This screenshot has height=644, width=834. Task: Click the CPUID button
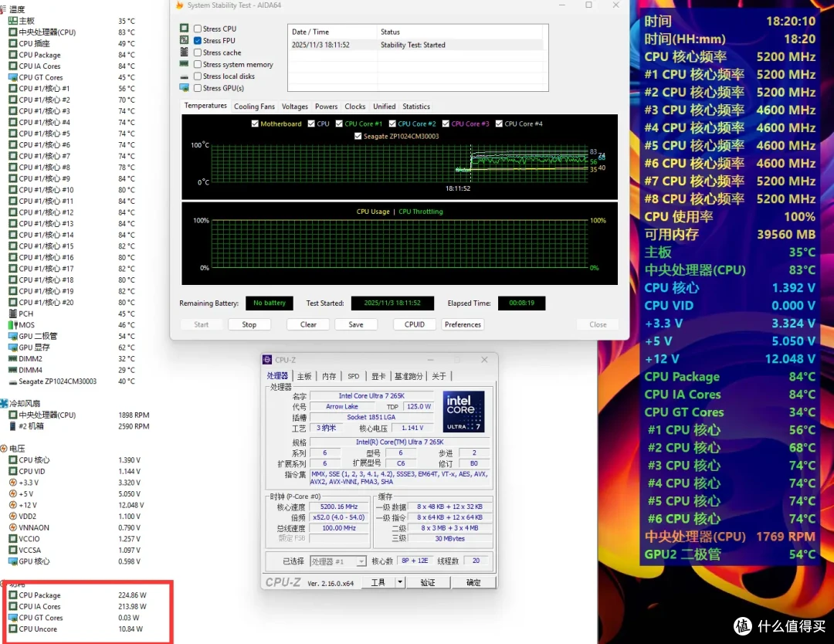pyautogui.click(x=415, y=324)
